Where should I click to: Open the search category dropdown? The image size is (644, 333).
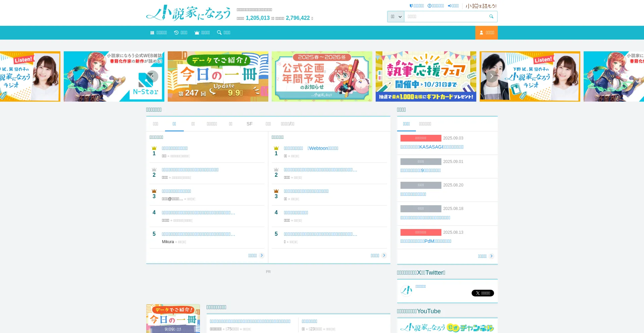(396, 16)
